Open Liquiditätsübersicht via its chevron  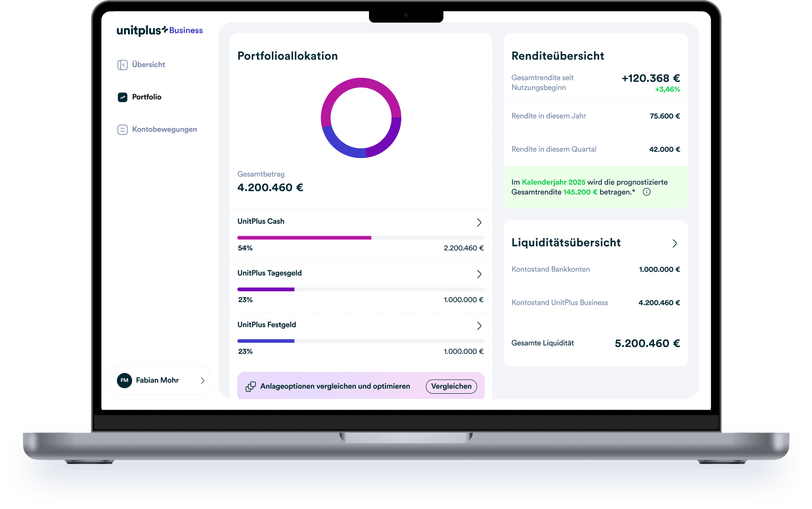[675, 243]
